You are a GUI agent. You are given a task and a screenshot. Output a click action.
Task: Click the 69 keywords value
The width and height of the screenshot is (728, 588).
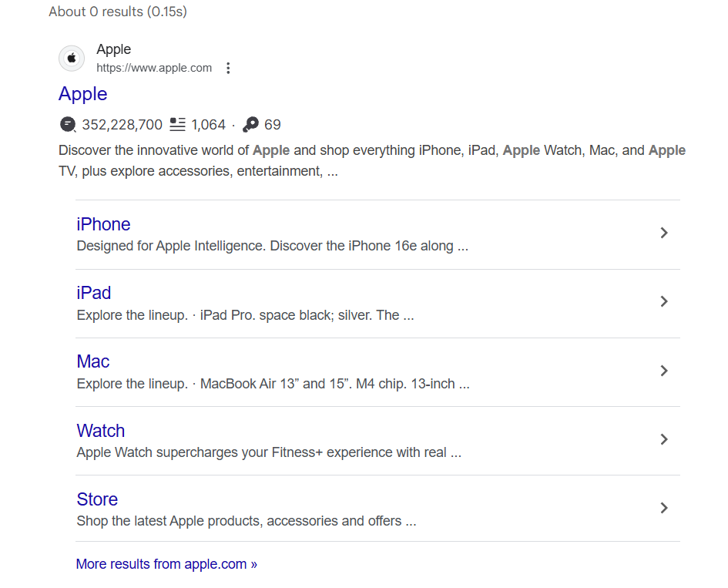273,125
